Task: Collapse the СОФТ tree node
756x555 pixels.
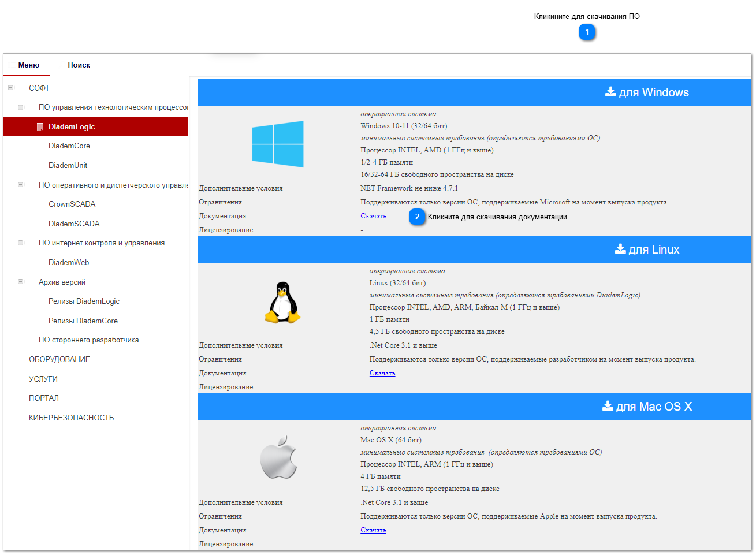Action: point(10,88)
